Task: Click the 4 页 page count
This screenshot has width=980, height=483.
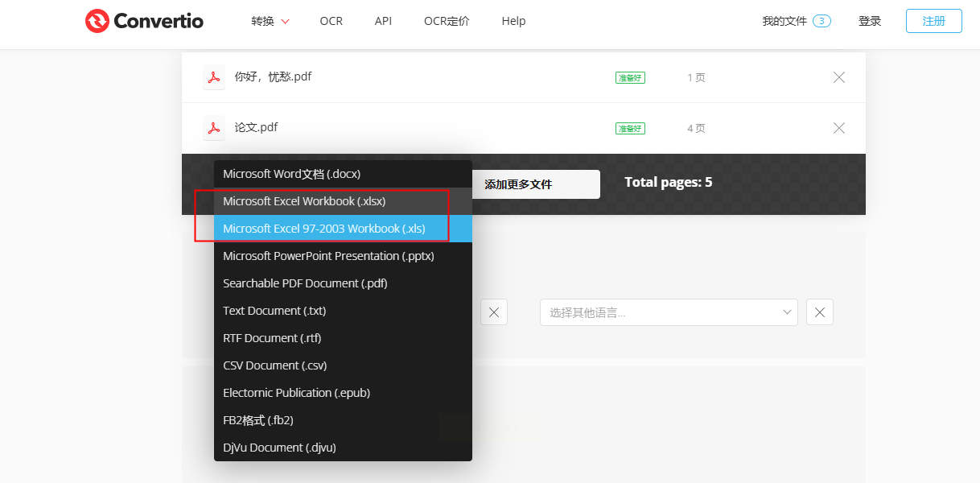Action: coord(696,129)
